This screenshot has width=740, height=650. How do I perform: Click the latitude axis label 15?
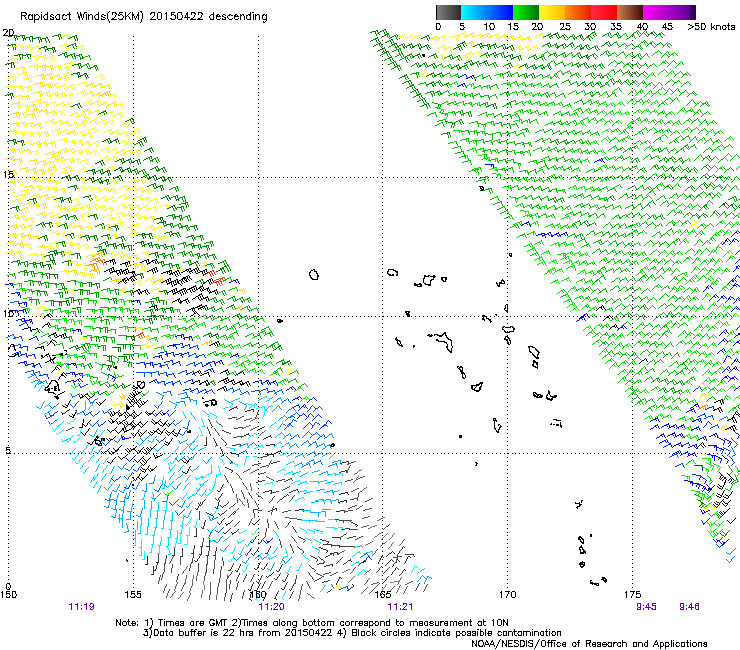(8, 175)
